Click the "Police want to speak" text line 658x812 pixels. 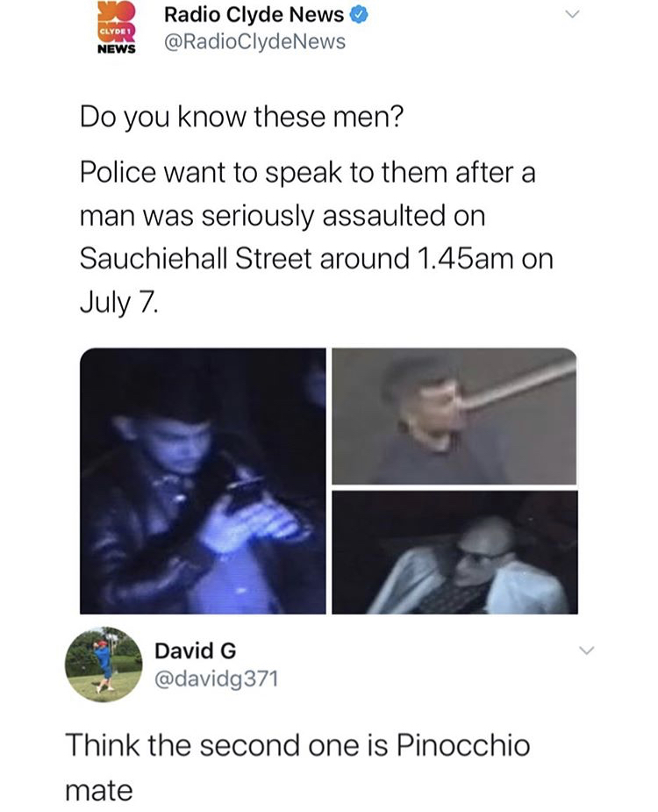click(307, 172)
